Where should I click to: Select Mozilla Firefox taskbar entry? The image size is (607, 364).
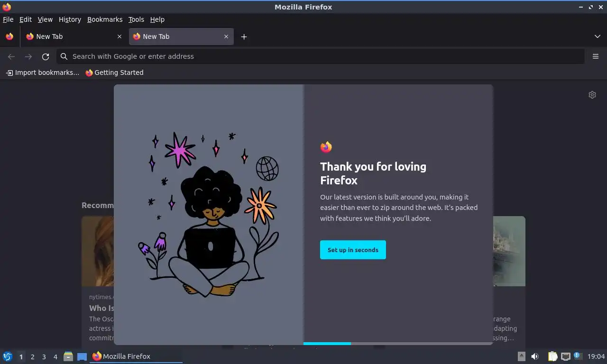pos(137,356)
